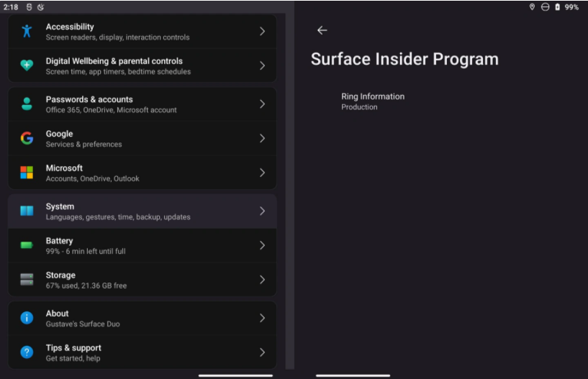Click 'Get started, help' subtitle
Viewport: 588px width, 379px height.
(x=73, y=358)
